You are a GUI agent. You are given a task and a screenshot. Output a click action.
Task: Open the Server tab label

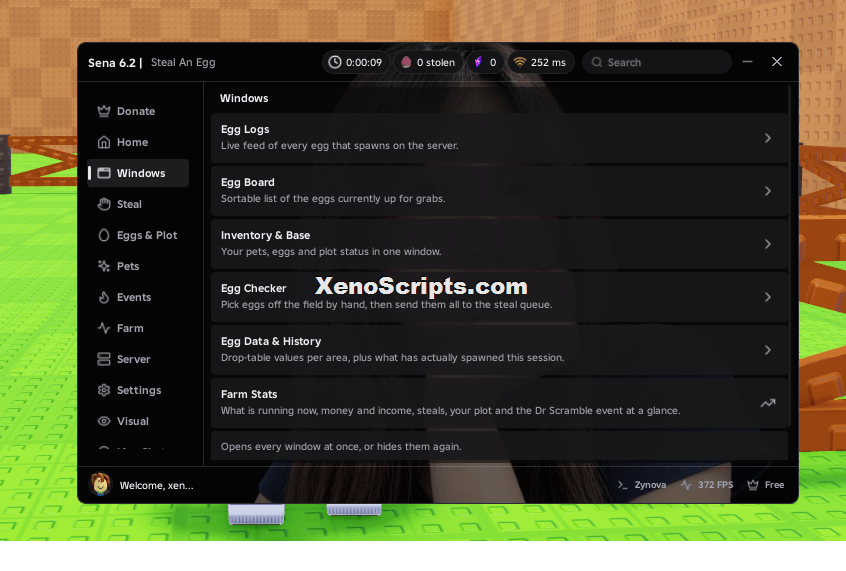coord(133,359)
